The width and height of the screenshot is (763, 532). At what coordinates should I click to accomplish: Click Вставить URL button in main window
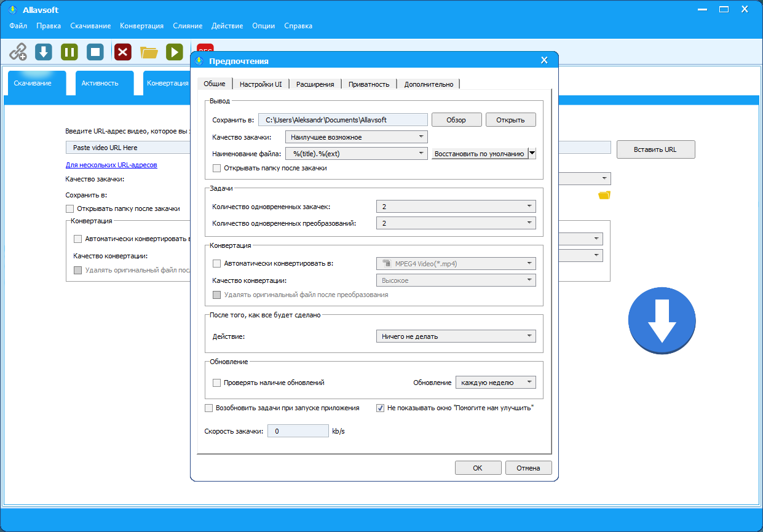tap(656, 149)
